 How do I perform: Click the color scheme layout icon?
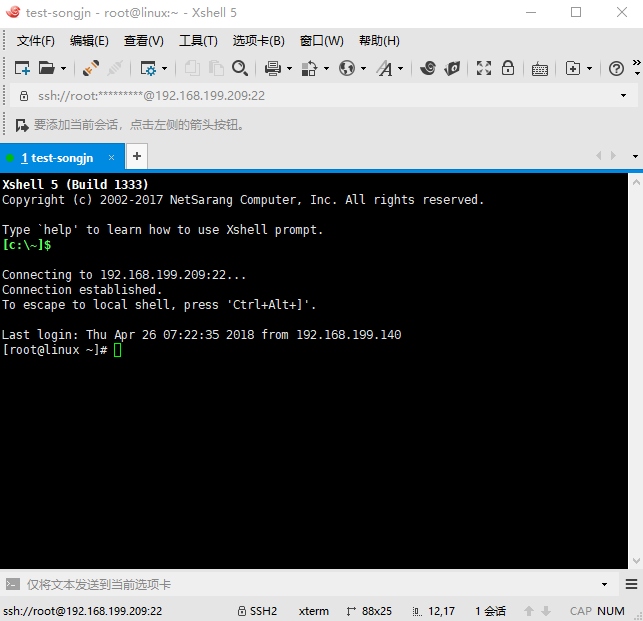(309, 68)
